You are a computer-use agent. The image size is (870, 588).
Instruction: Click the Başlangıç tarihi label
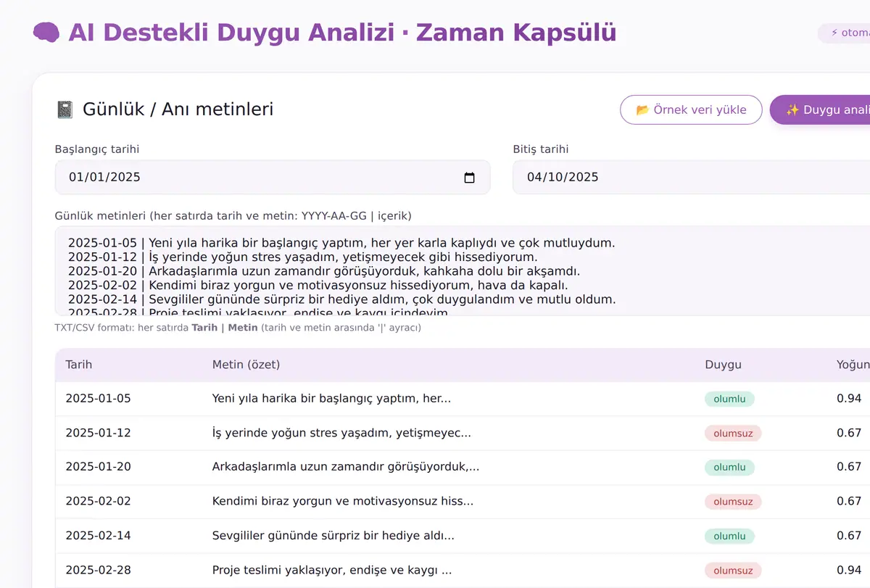pyautogui.click(x=97, y=149)
